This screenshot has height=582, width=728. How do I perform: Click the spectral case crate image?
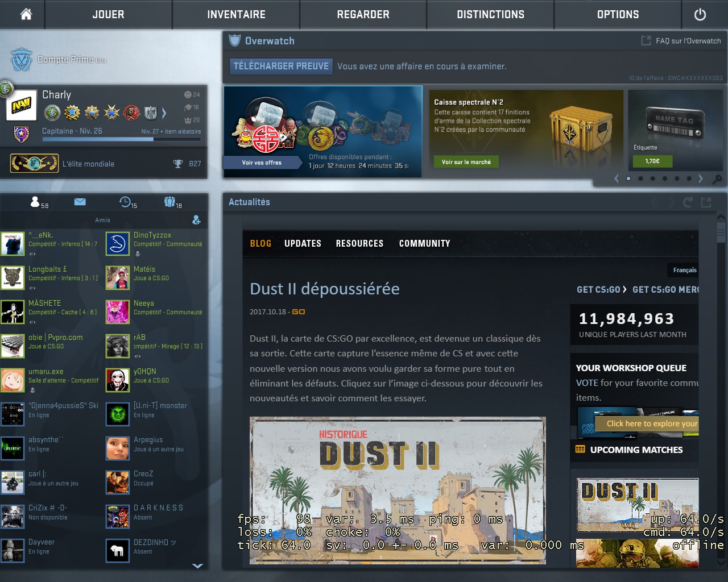[580, 129]
